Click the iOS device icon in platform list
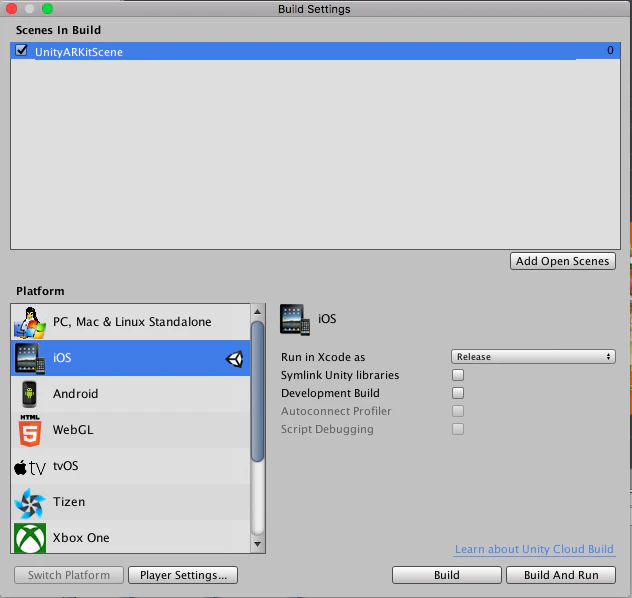The height and width of the screenshot is (598, 632). [30, 358]
